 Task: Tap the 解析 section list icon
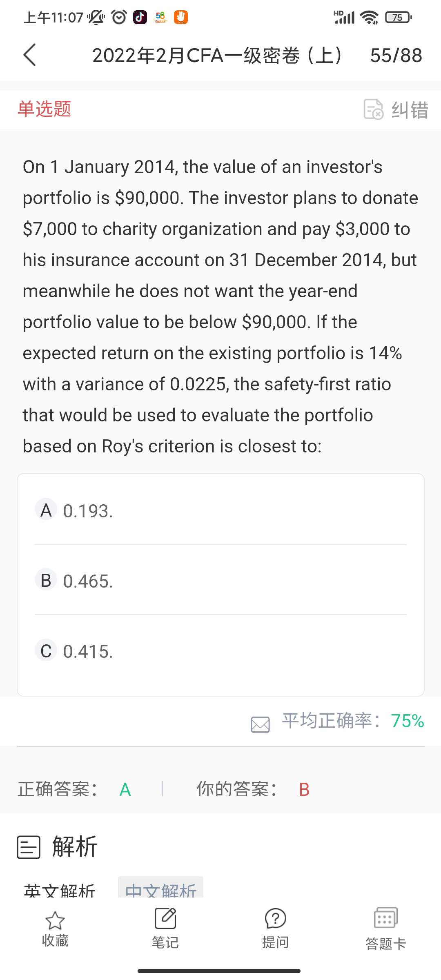click(x=29, y=847)
